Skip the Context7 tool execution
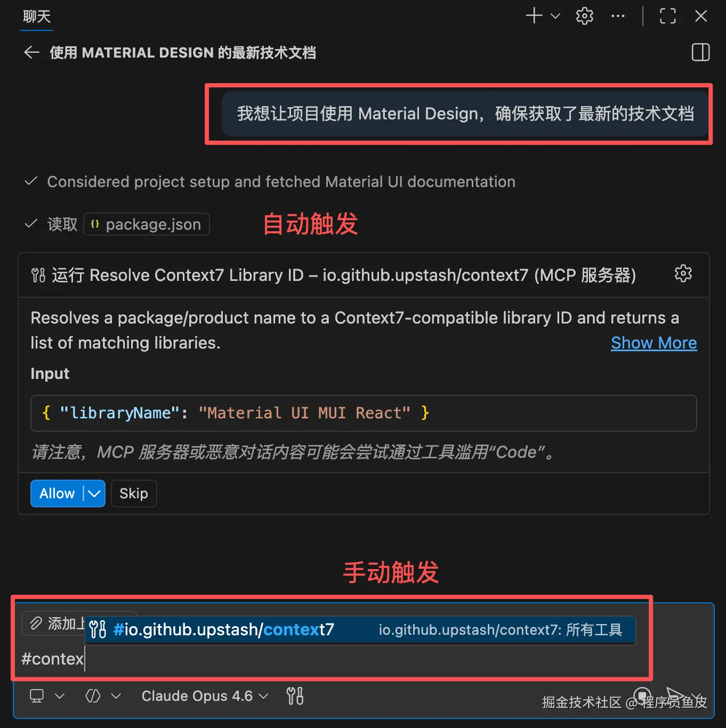 [134, 494]
